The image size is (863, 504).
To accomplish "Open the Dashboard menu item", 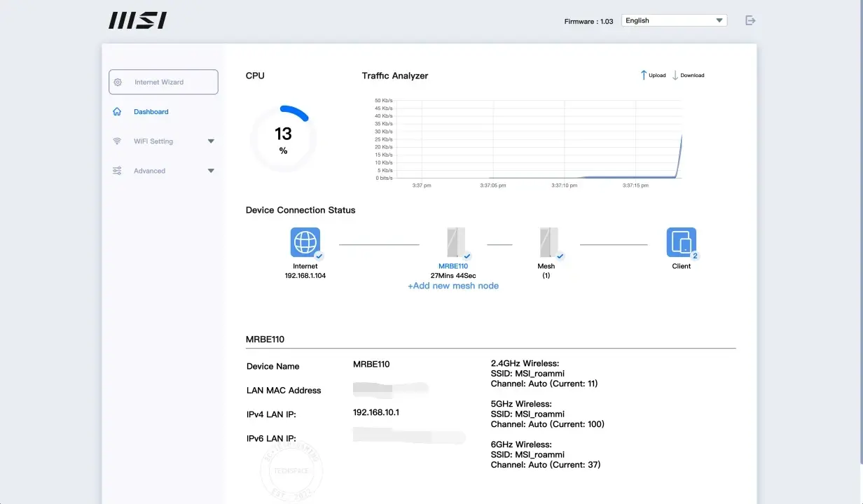I will coord(151,112).
